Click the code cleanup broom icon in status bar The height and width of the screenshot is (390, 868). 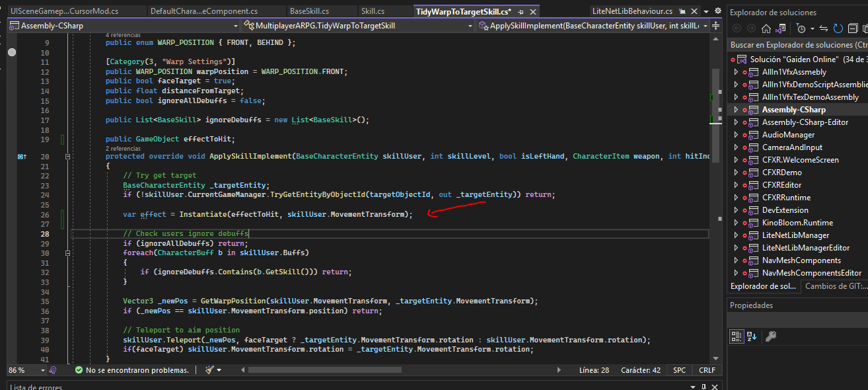tap(209, 370)
